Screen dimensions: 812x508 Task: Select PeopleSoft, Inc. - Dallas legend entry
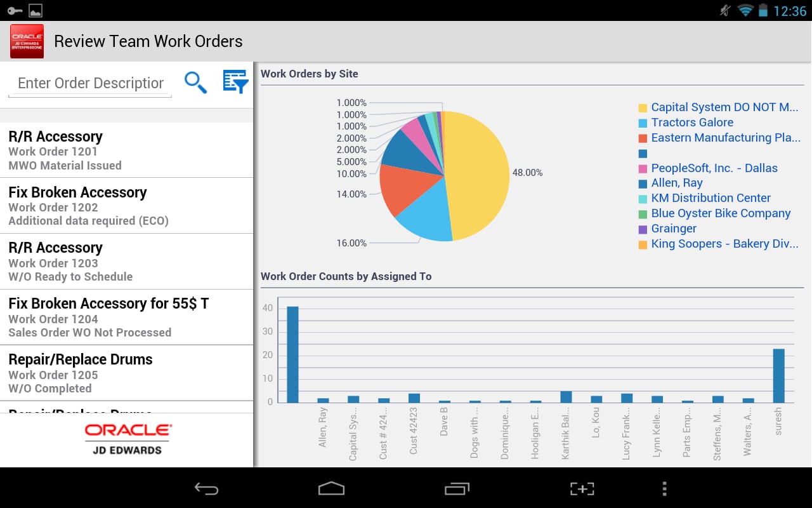[x=714, y=168]
